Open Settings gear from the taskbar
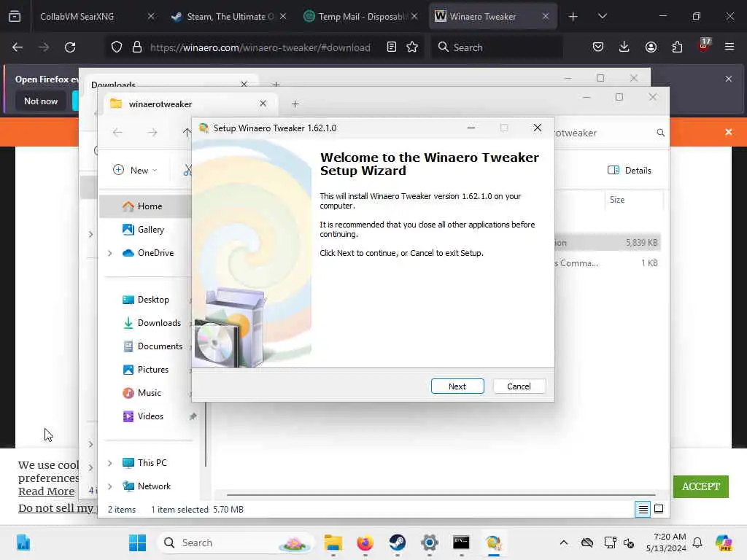747x560 pixels. 429,542
